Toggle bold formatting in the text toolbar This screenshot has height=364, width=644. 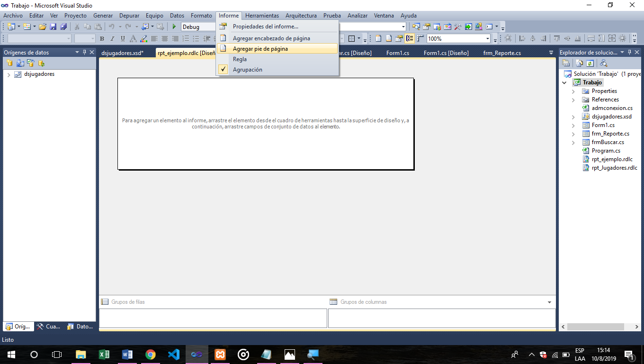[101, 38]
